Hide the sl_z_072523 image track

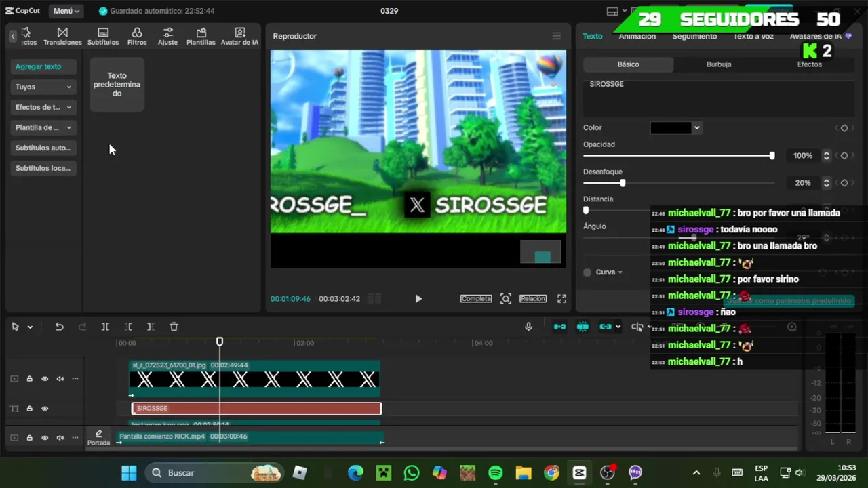(45, 379)
